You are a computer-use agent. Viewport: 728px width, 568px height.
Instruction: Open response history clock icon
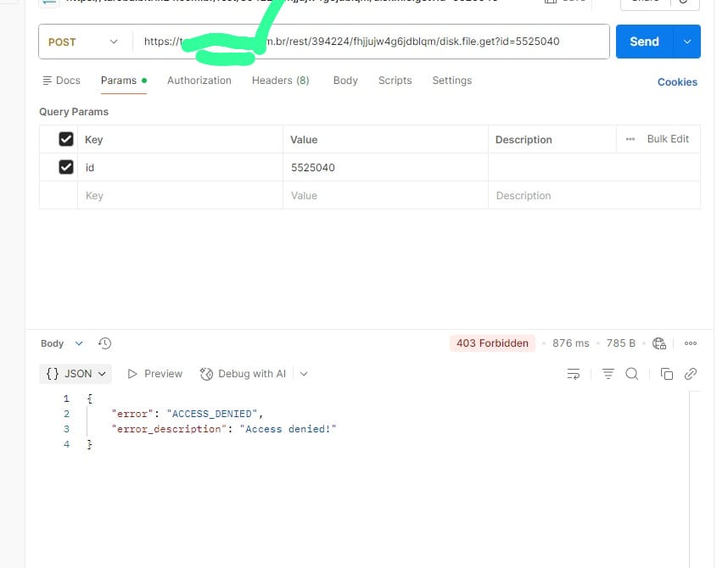click(104, 343)
